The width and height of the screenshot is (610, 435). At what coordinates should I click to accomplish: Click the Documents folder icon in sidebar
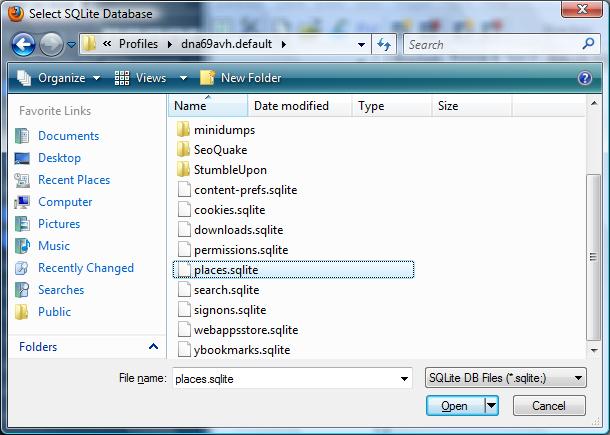click(22, 136)
